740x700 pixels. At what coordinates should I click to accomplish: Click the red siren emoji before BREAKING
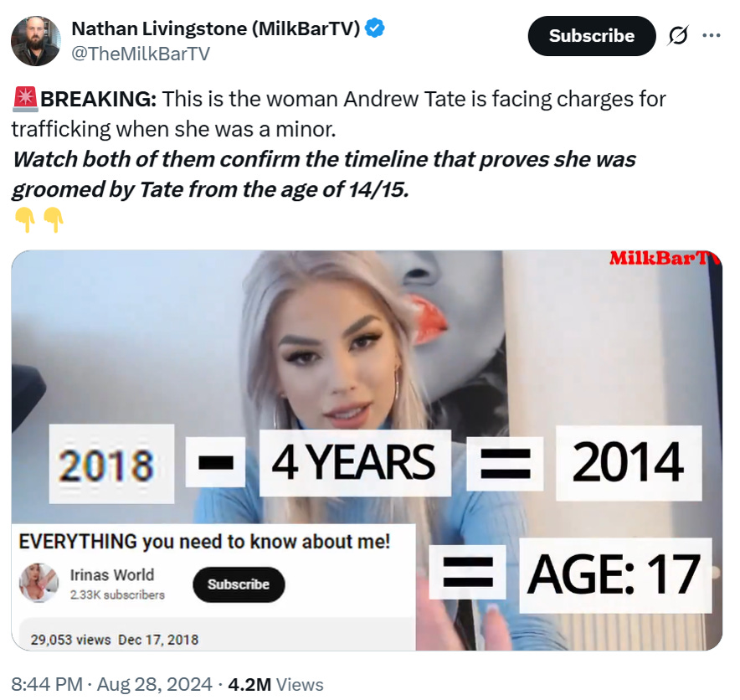(x=25, y=99)
